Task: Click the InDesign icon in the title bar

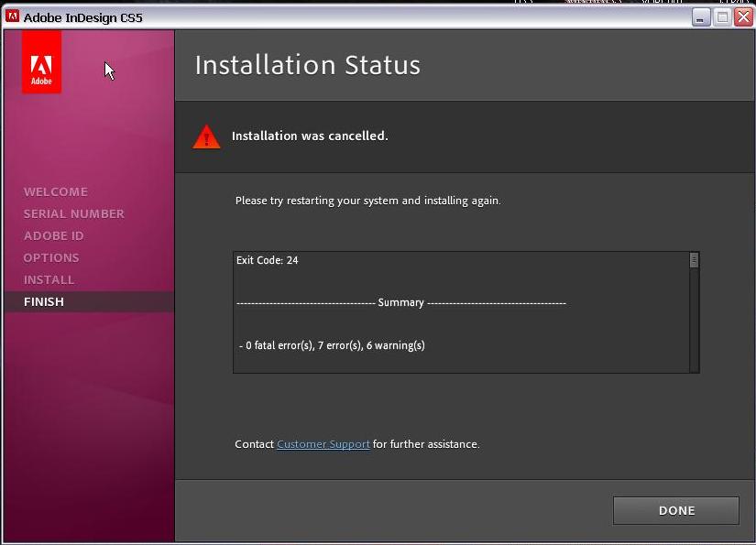Action: 12,16
